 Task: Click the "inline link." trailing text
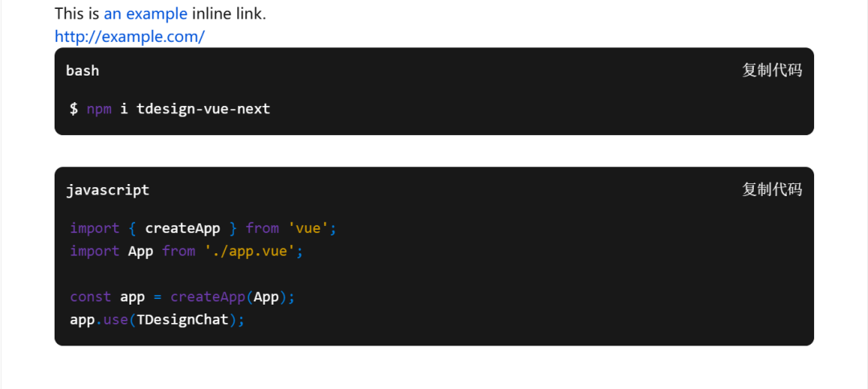point(229,14)
